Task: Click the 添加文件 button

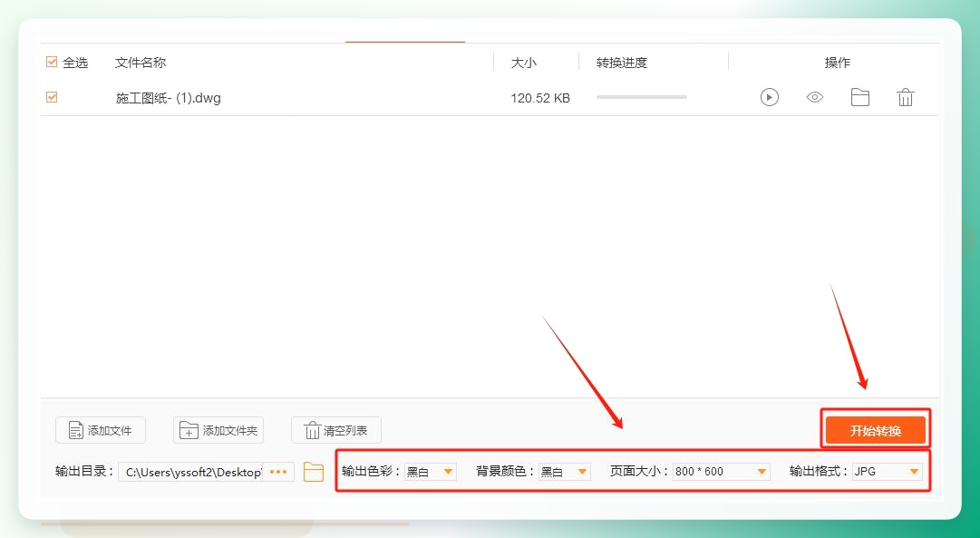Action: (x=101, y=430)
